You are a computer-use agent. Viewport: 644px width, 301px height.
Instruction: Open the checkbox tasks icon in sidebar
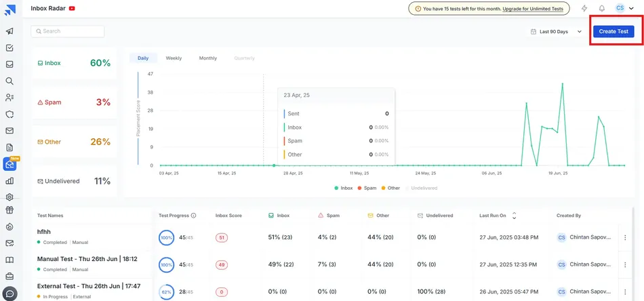tap(9, 48)
